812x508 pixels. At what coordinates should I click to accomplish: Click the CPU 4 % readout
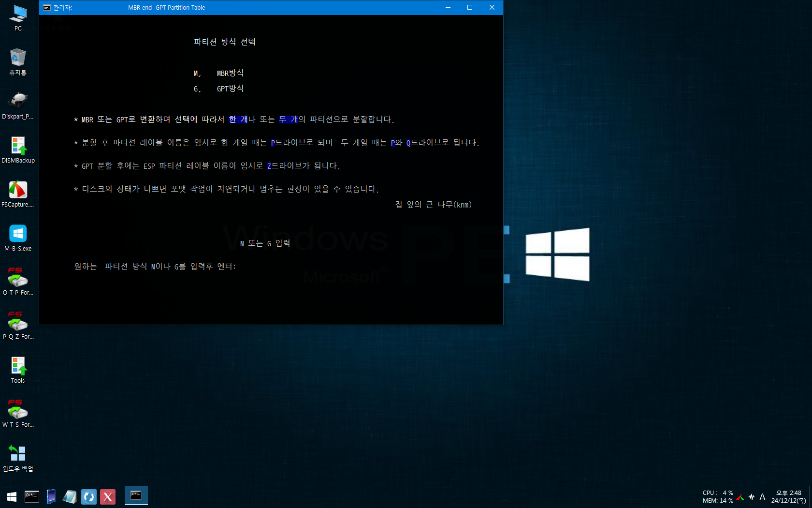click(718, 493)
